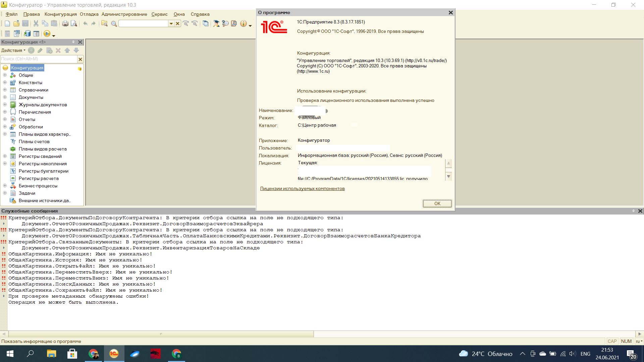This screenshot has width=644, height=362.
Task: Click the Paste clipboard icon
Action: pos(54,23)
